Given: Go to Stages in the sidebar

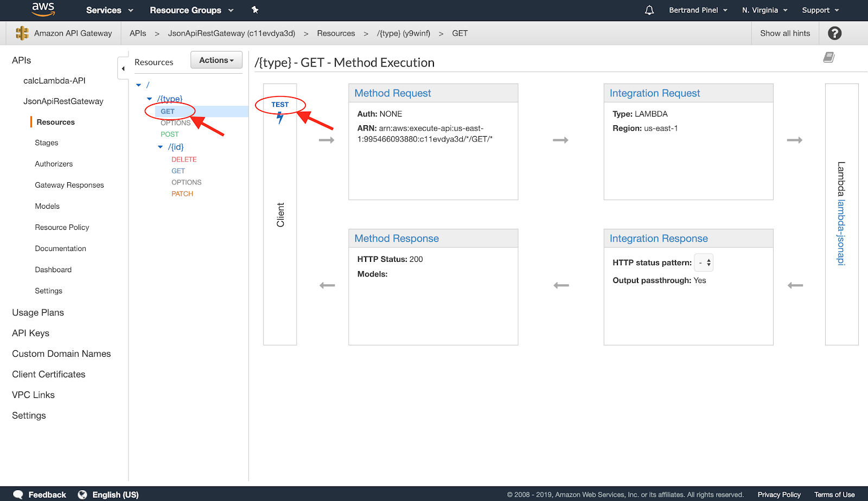Looking at the screenshot, I should point(47,143).
